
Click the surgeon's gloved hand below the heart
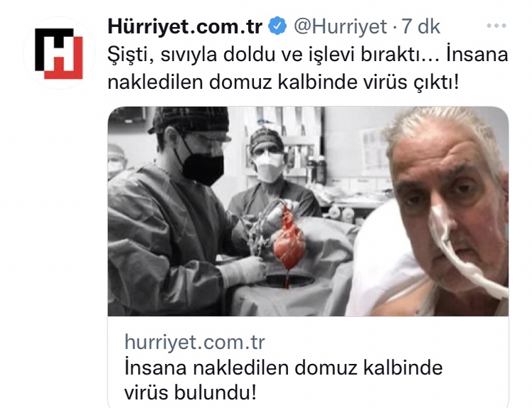243,270
